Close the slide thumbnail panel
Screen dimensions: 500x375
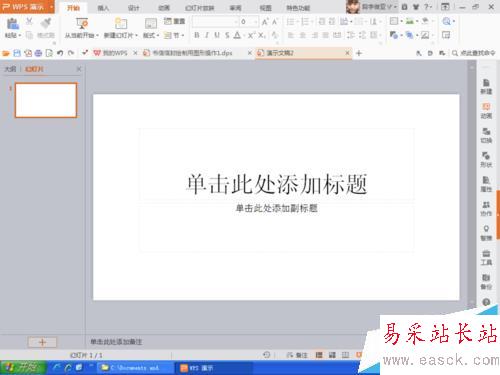(79, 69)
